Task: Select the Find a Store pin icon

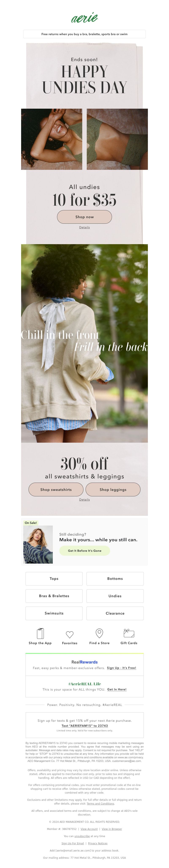Action: [99, 633]
